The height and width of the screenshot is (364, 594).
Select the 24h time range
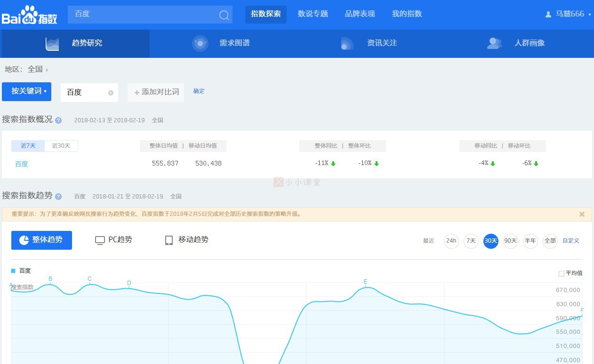[451, 241]
